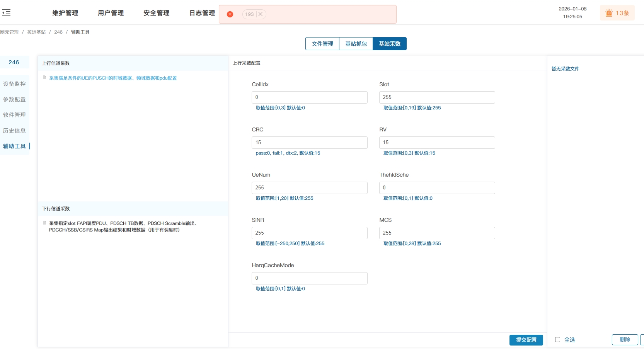Dismiss the notification with the X icon

click(x=261, y=14)
